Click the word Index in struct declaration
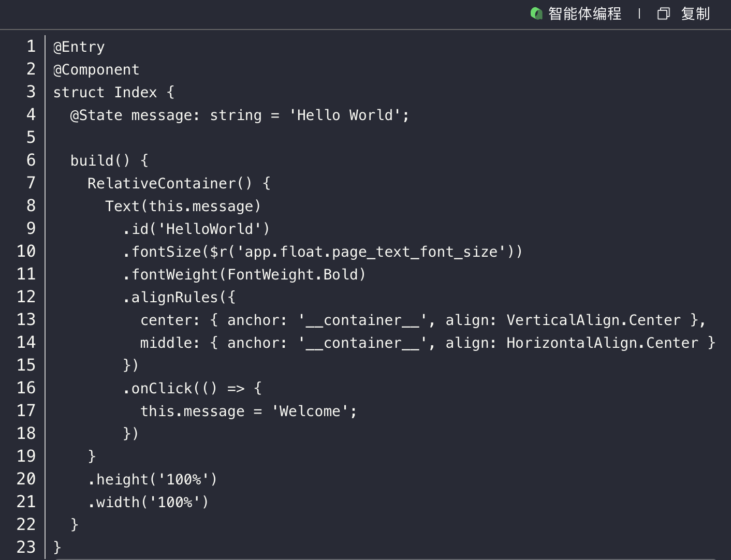 pyautogui.click(x=135, y=93)
